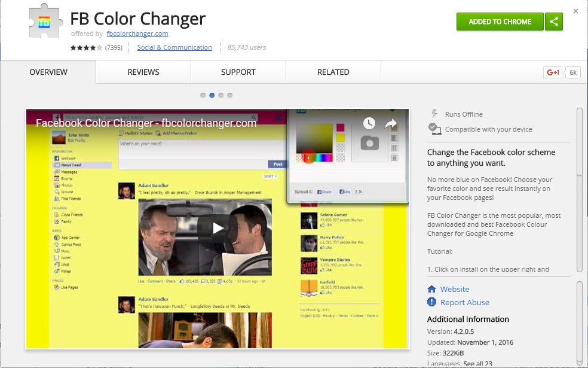This screenshot has width=588, height=368.
Task: Click the Watch Later clock icon on video
Action: [x=369, y=124]
